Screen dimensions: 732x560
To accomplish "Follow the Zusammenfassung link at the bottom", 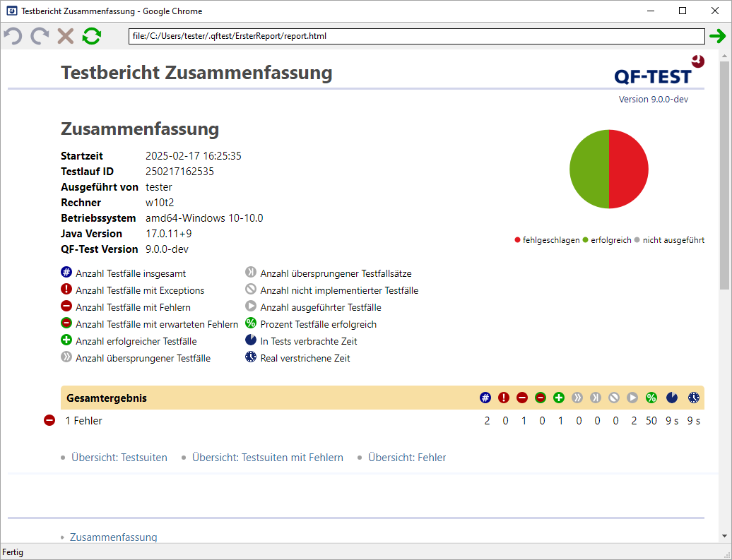I will [114, 537].
